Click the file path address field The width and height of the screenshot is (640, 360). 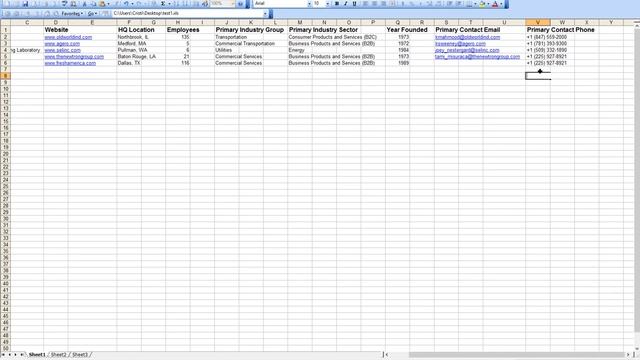[187, 13]
